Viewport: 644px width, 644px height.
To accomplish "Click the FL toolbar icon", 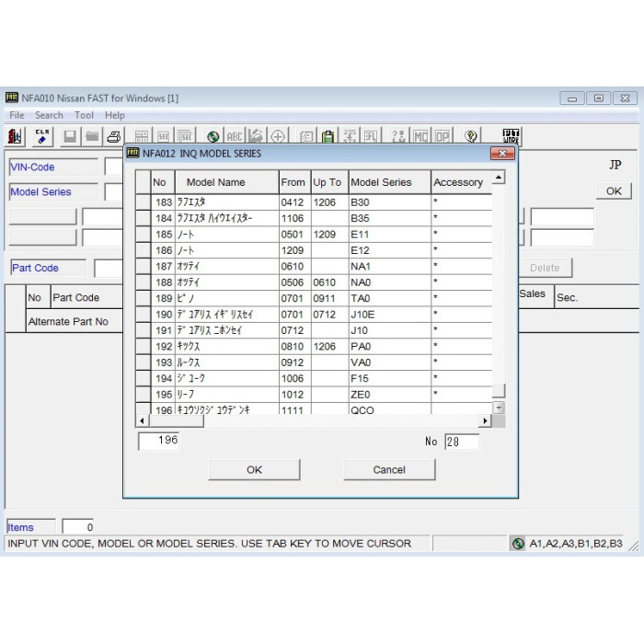I will pyautogui.click(x=372, y=136).
